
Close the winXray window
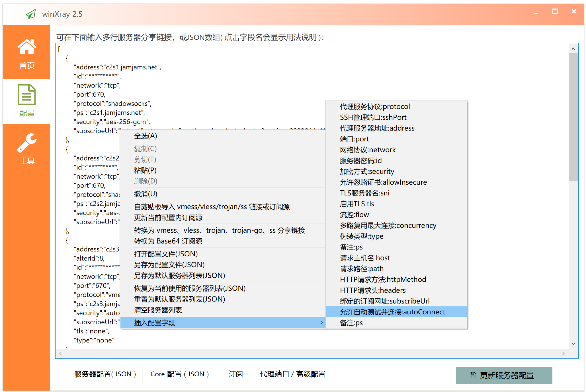pyautogui.click(x=574, y=11)
